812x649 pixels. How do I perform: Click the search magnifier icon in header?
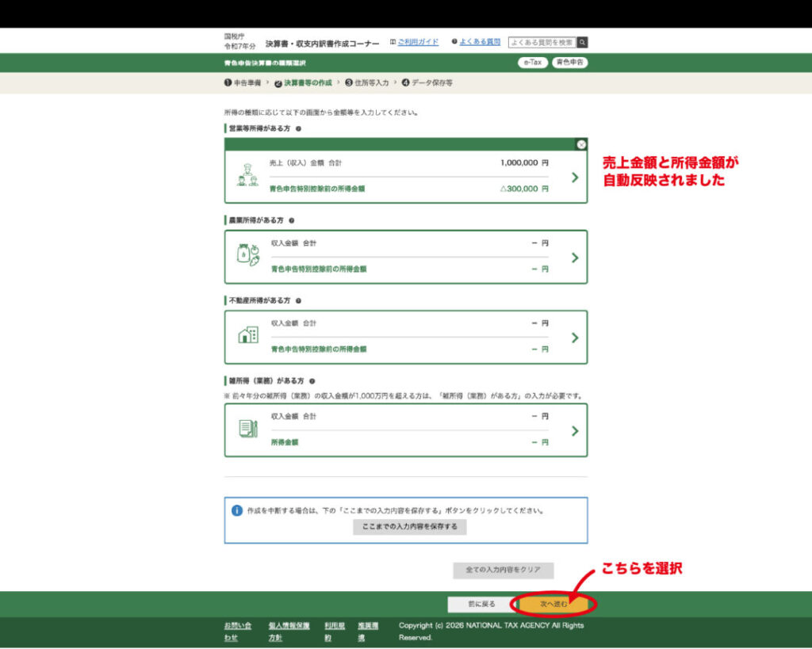tap(582, 43)
